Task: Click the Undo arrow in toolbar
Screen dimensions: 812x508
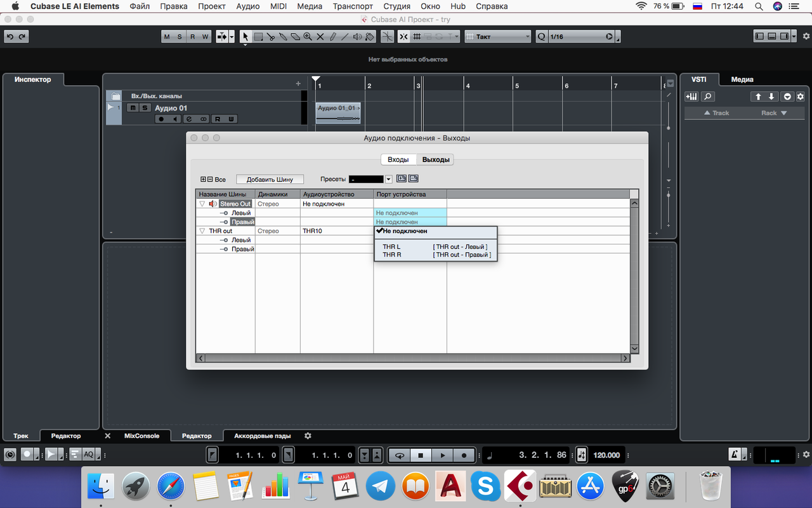Action: click(10, 37)
